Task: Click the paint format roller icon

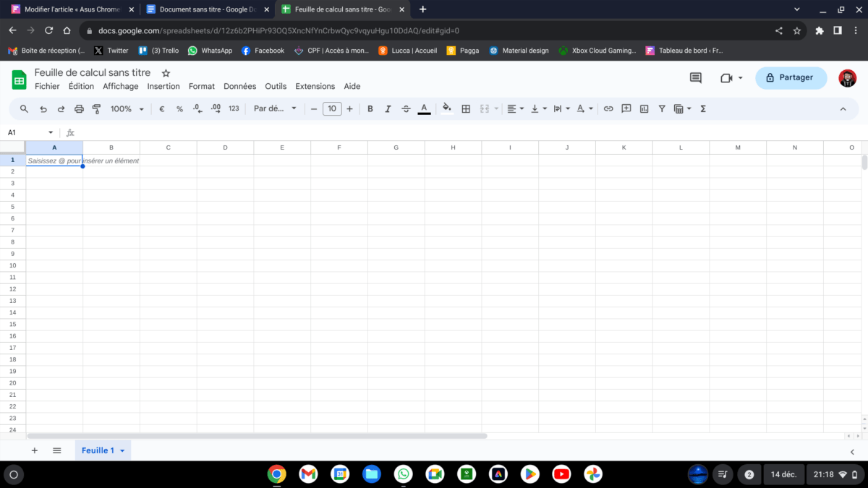Action: pos(96,109)
